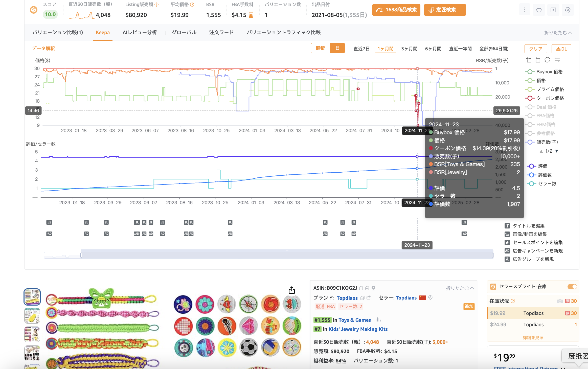588x369 pixels.
Task: Click the chart restore refresh icon
Action: pyautogui.click(x=547, y=60)
